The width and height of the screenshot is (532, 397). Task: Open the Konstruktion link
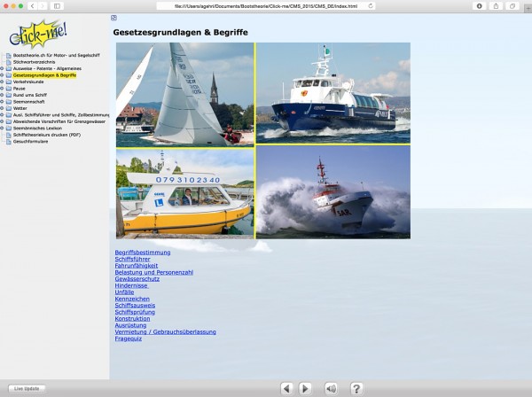click(132, 319)
